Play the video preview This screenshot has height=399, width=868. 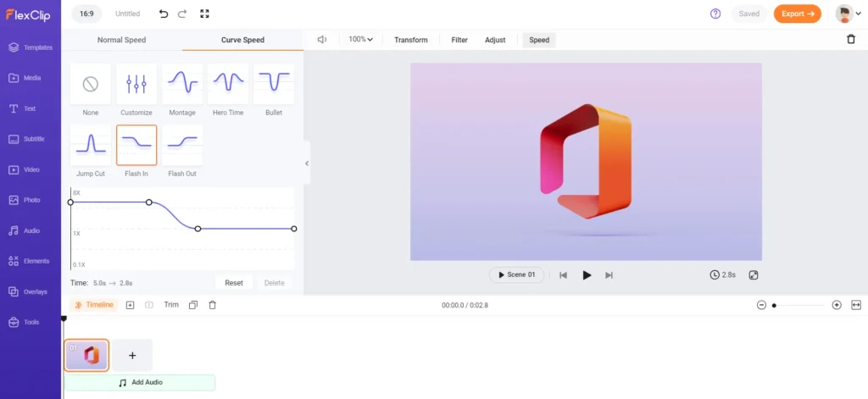tap(587, 275)
